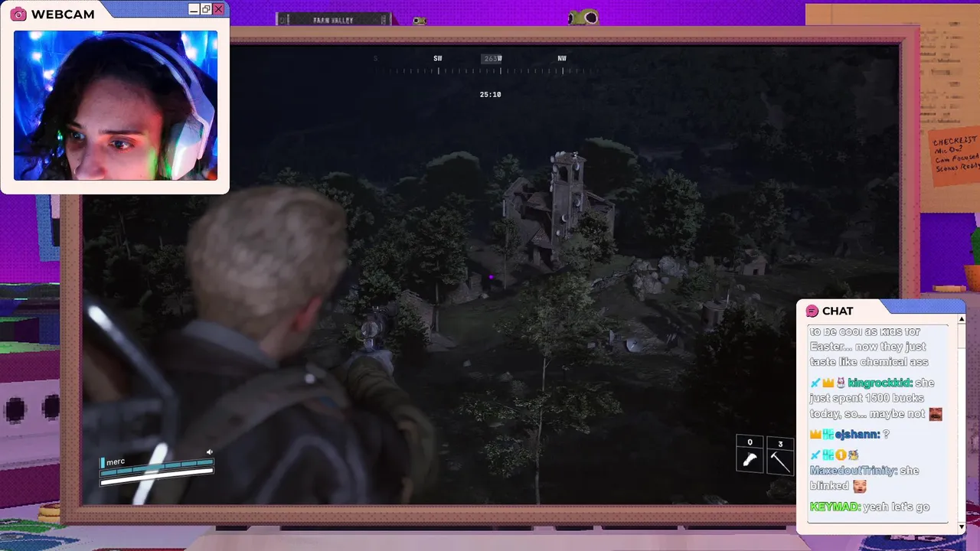The height and width of the screenshot is (551, 980).
Task: Click the highlighted compass heading 263
Action: 492,58
